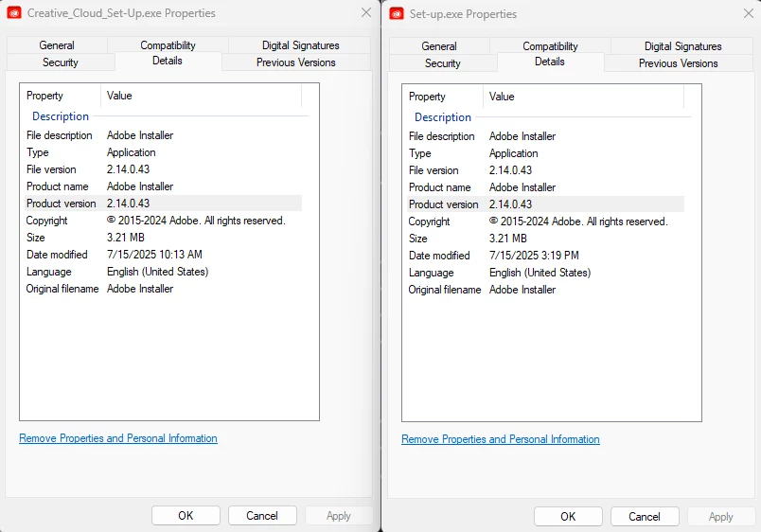This screenshot has width=761, height=532.
Task: Select File version row in Creative_Cloud_Set-Up.exe window
Action: [x=163, y=169]
